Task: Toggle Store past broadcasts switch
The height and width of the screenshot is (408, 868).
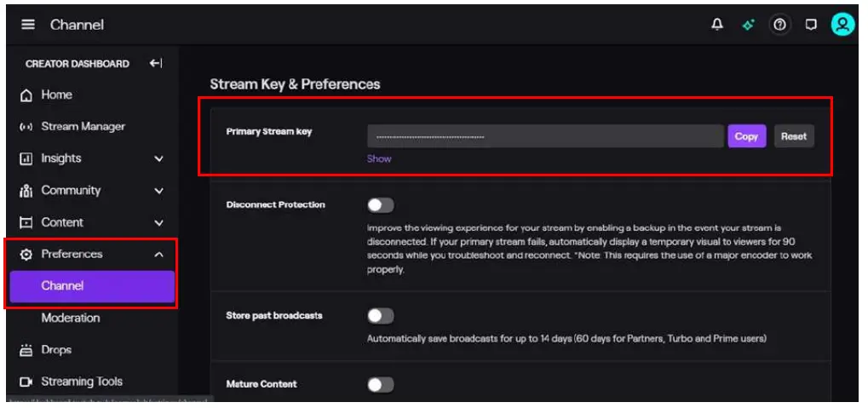Action: (x=381, y=316)
